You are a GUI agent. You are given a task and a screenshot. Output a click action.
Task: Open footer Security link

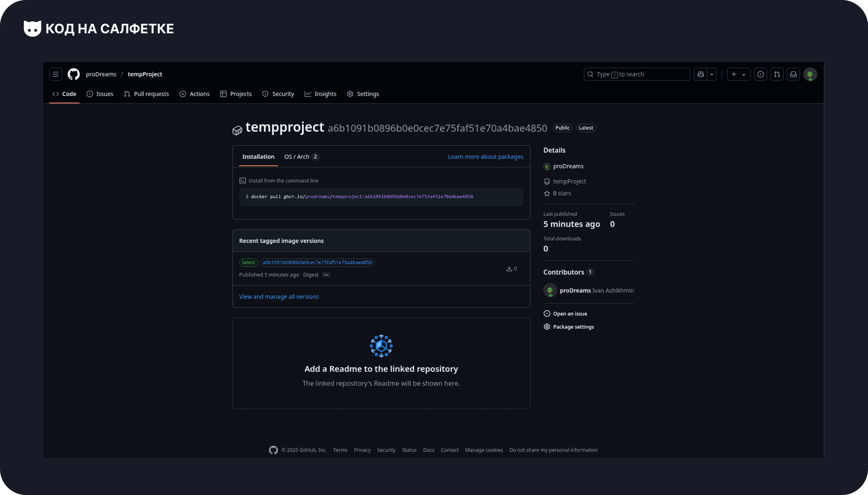click(x=386, y=450)
